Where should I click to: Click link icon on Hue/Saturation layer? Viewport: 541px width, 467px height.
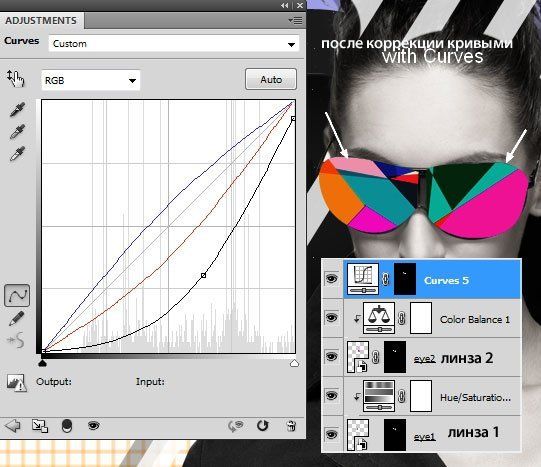click(402, 396)
